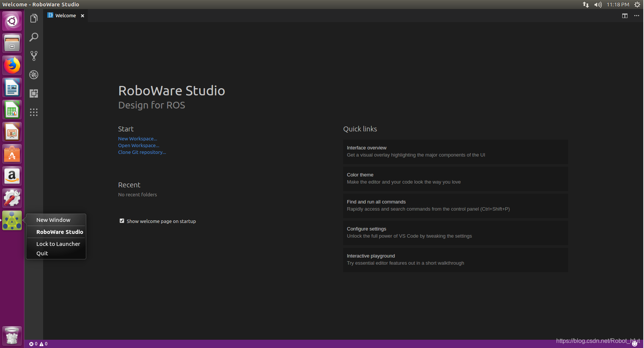Open the Interactive playground quick link
Viewport: 644px width, 348px height.
(455, 260)
